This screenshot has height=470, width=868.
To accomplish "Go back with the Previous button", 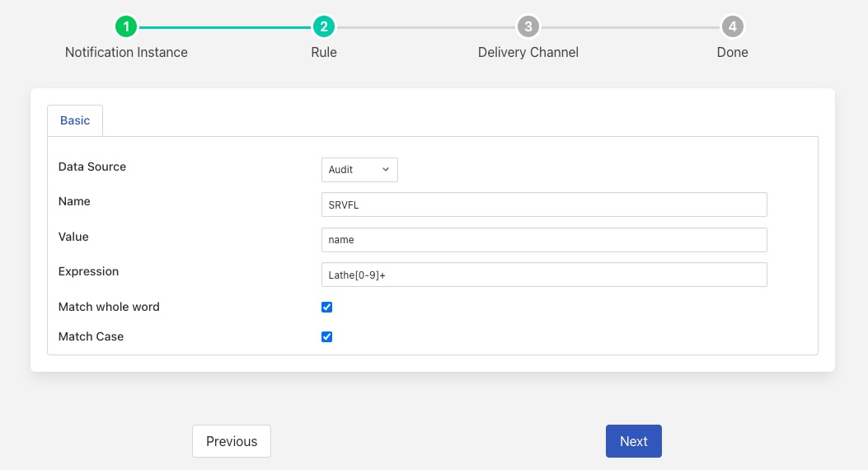I will point(232,441).
